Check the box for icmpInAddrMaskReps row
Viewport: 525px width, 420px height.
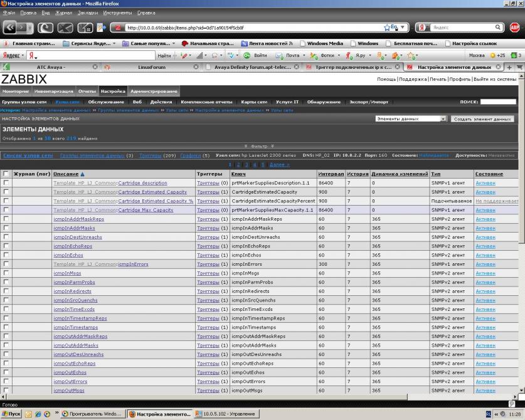point(6,219)
